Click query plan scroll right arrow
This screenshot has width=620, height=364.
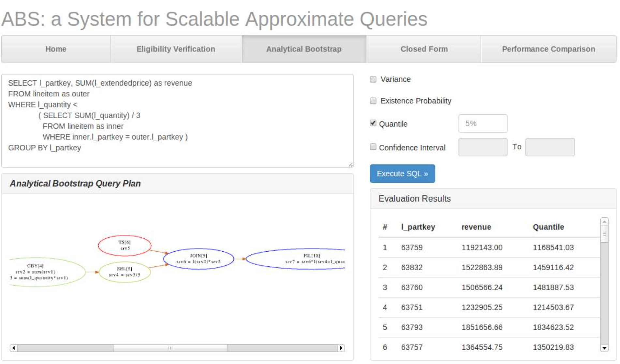point(341,348)
